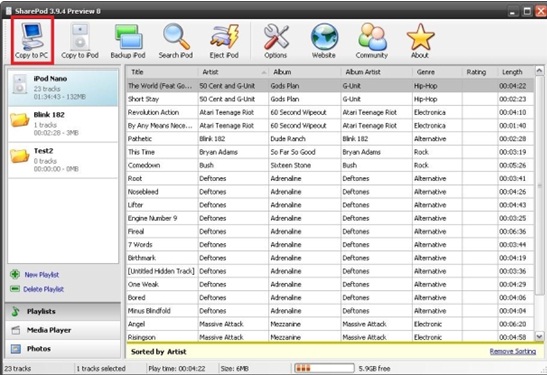The image size is (547, 375).
Task: Open the Website globe icon
Action: (324, 41)
